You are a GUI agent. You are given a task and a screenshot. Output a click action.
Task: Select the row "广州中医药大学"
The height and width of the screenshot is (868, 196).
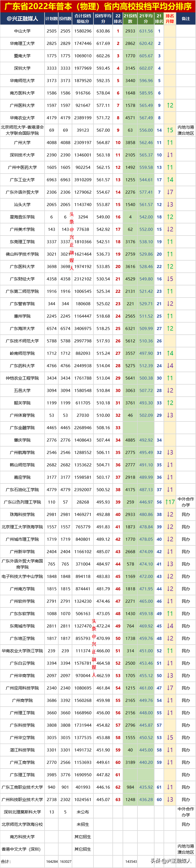point(22,167)
